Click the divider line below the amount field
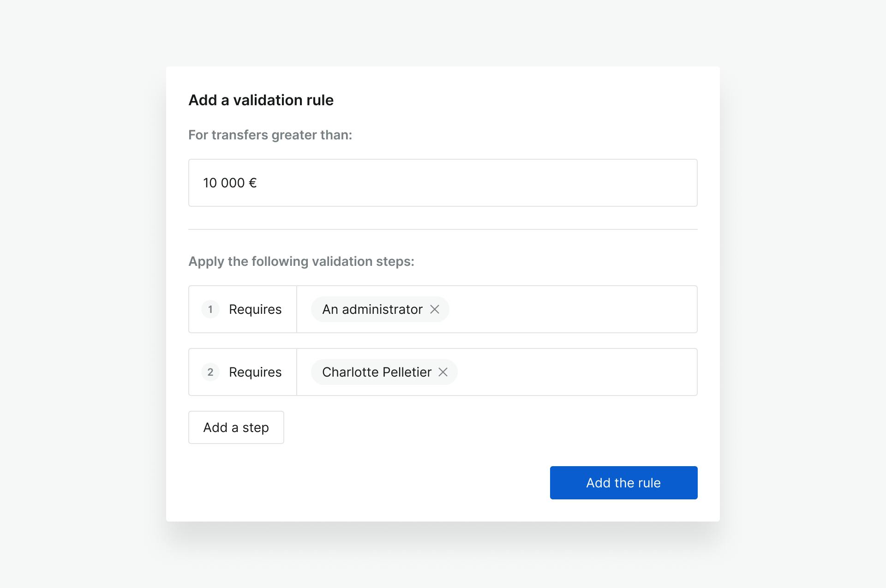 tap(443, 229)
